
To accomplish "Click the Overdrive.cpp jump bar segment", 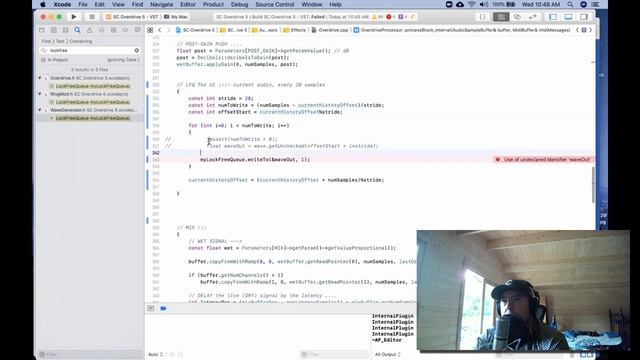I will [329, 30].
